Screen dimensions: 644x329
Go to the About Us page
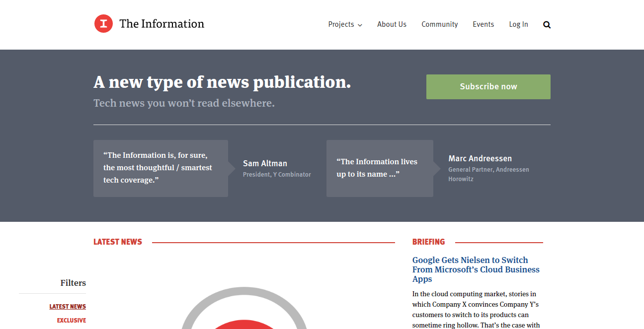pyautogui.click(x=392, y=24)
